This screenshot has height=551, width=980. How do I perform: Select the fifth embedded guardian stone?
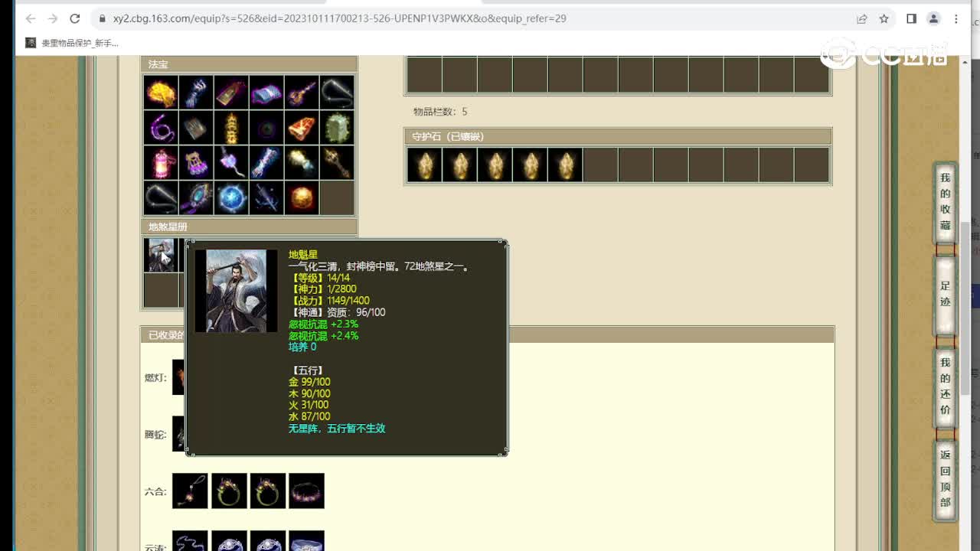pyautogui.click(x=565, y=165)
